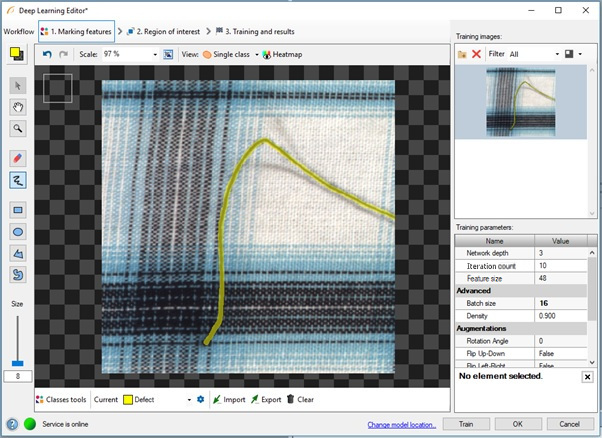Viewport: 602px width, 438px height.
Task: Toggle the Heatmap view
Action: tap(281, 54)
